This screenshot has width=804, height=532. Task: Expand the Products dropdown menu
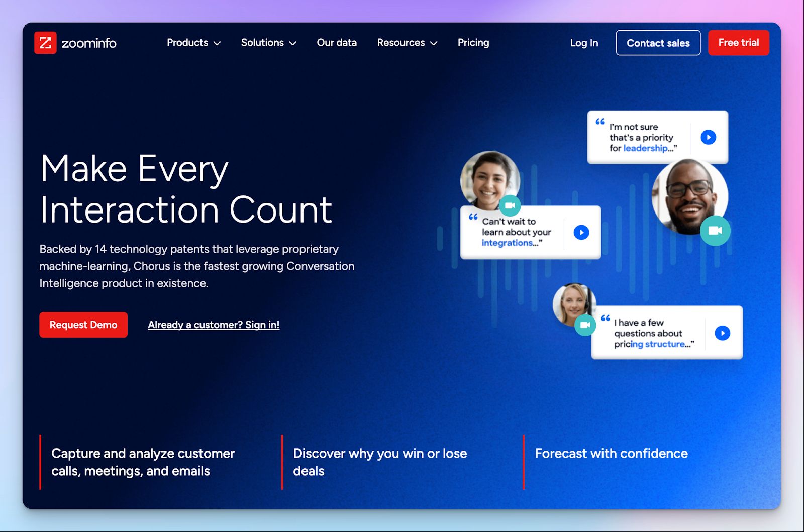click(193, 43)
